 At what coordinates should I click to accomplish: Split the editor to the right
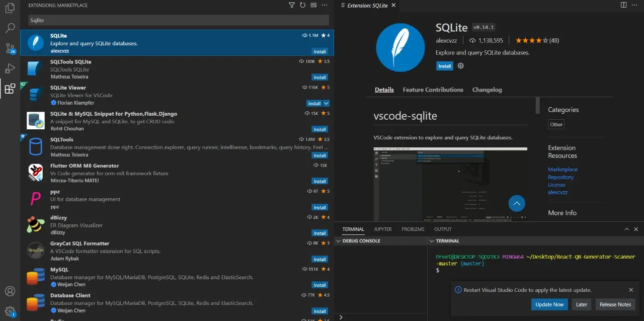tap(623, 5)
